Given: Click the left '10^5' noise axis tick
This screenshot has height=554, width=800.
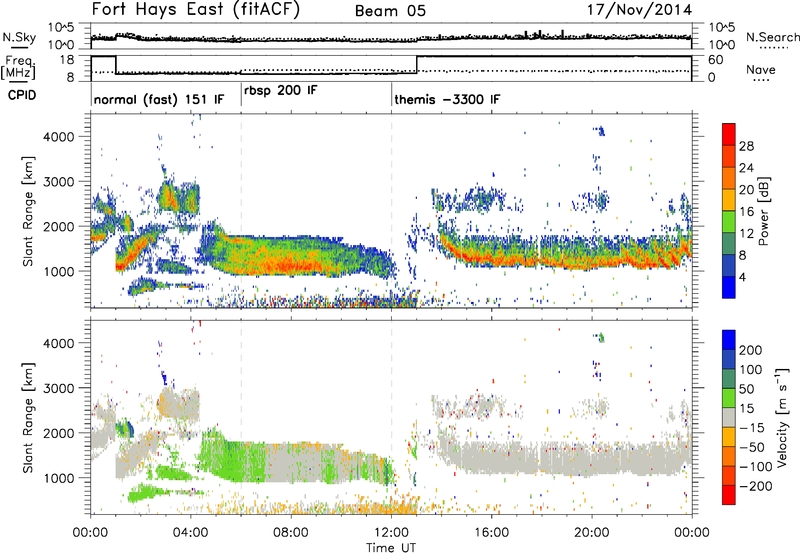Looking at the screenshot, I should (61, 27).
